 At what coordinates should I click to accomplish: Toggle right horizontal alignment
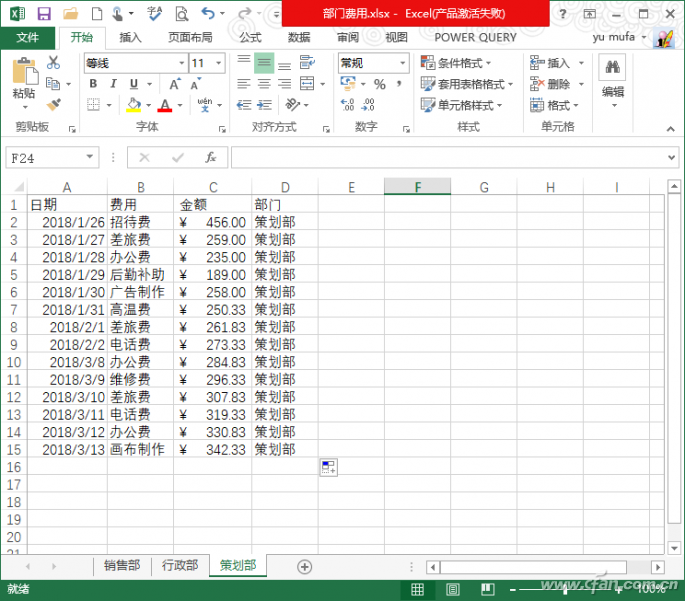pyautogui.click(x=284, y=84)
